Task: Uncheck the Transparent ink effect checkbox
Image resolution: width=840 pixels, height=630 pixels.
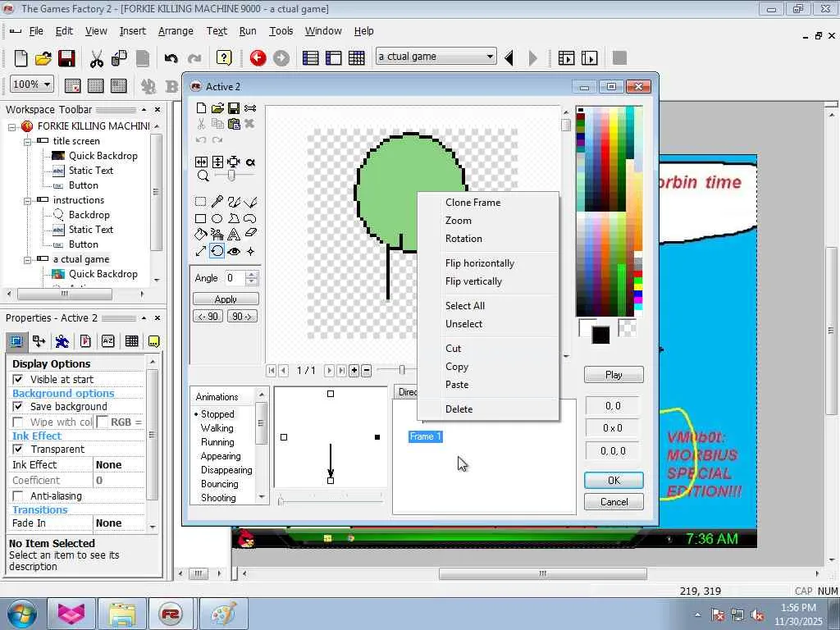Action: [18, 449]
